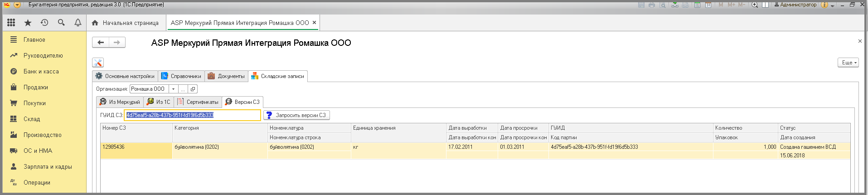Click the ellipsis select button for Организация

tap(183, 89)
